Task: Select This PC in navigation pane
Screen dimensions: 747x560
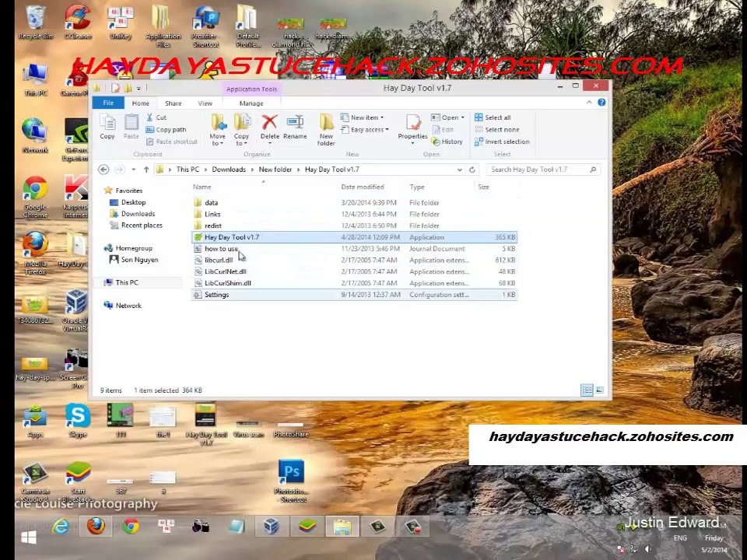Action: (x=121, y=282)
